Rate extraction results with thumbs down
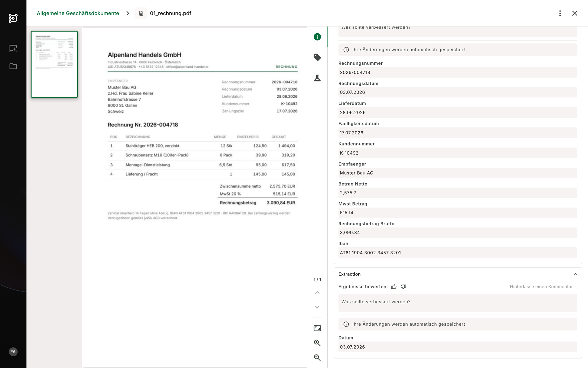Viewport: 588px width, 368px height. click(x=403, y=287)
